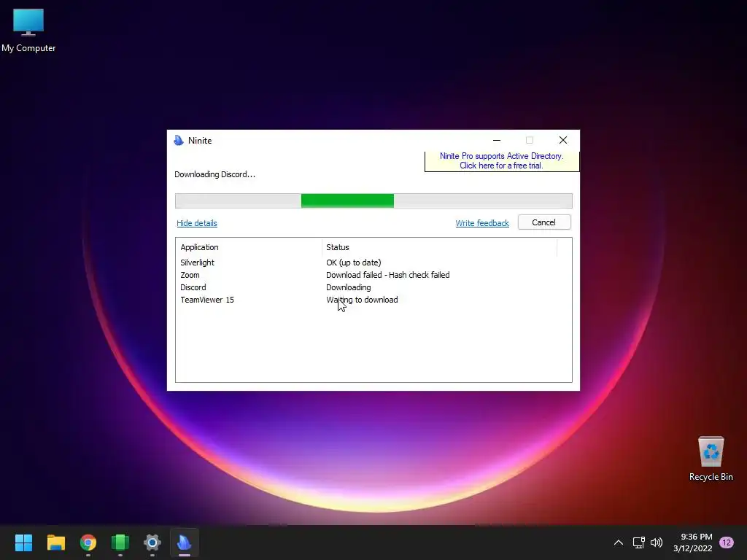Click the 'OK (up to date)' status
Image resolution: width=747 pixels, height=560 pixels.
(354, 262)
